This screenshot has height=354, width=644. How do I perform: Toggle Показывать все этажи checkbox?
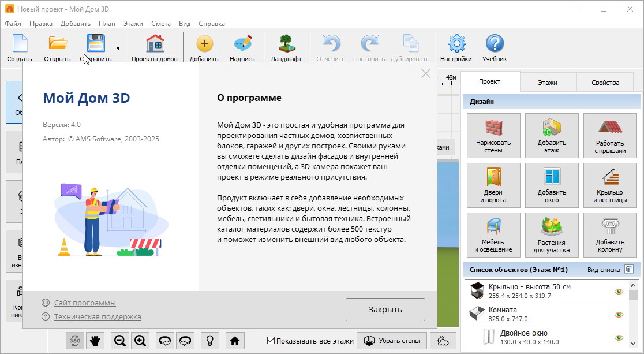[x=271, y=341]
